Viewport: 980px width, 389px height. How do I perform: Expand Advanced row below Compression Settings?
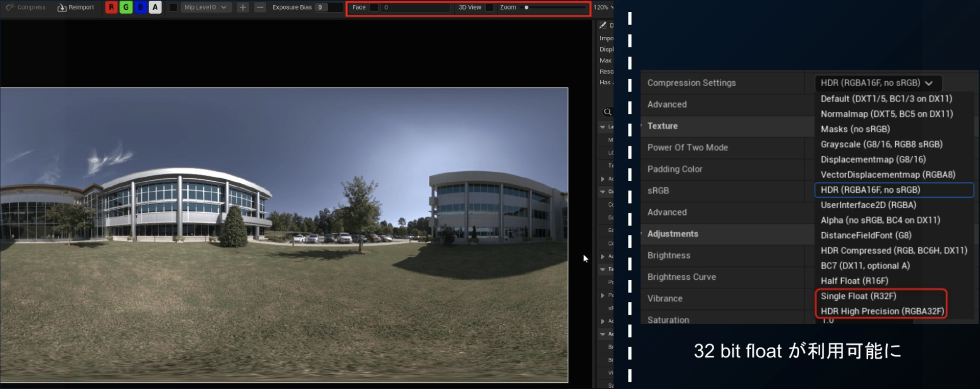(667, 104)
